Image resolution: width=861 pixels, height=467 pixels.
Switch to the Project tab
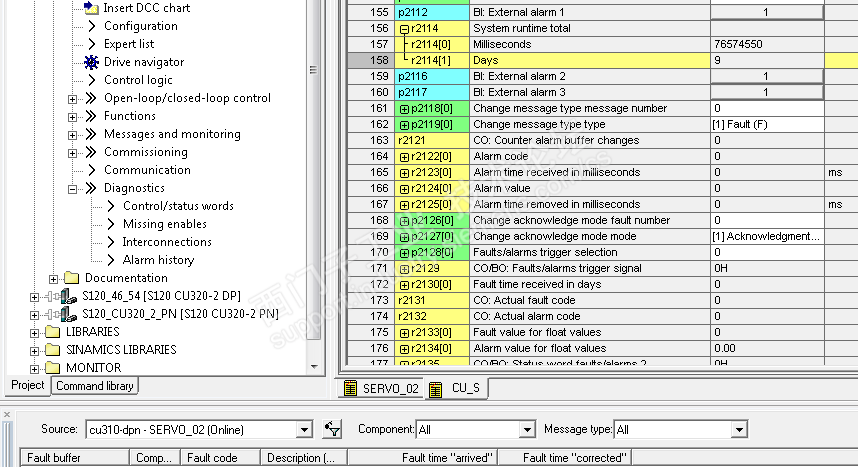(x=27, y=385)
